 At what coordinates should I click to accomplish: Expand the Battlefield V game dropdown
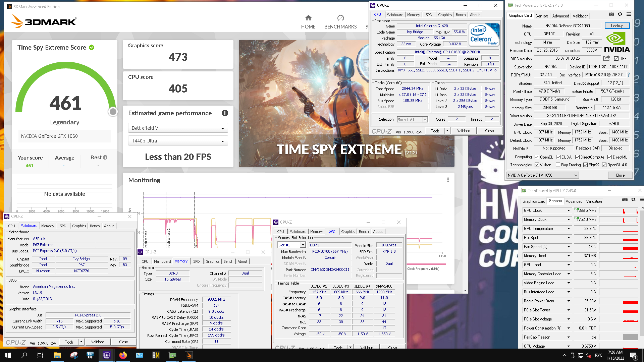point(178,128)
